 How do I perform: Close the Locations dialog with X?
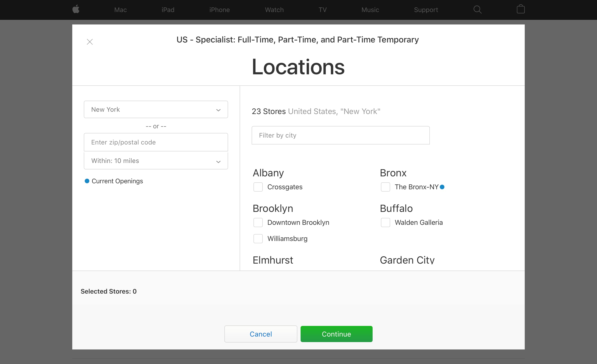tap(90, 42)
